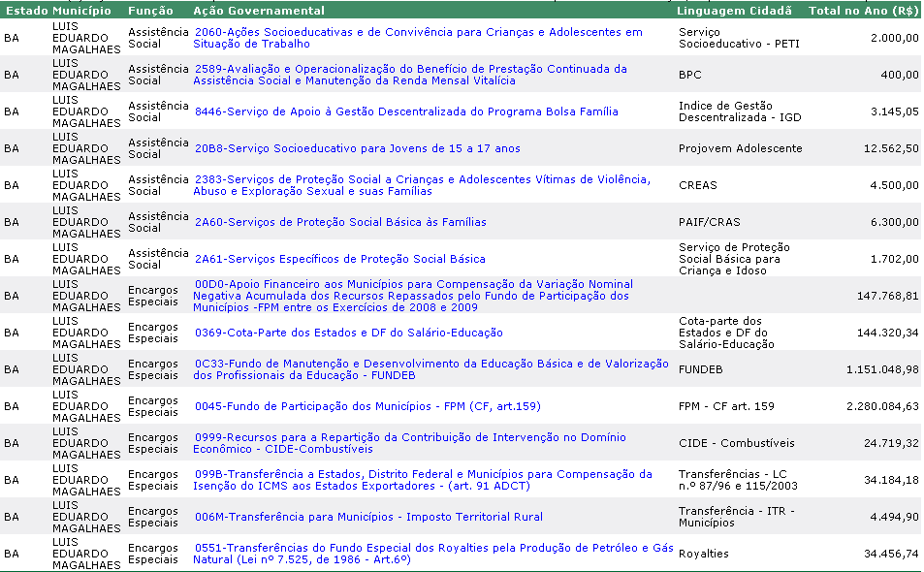This screenshot has height=572, width=924.
Task: Click the Total no Ano (R$) header
Action: pos(863,11)
